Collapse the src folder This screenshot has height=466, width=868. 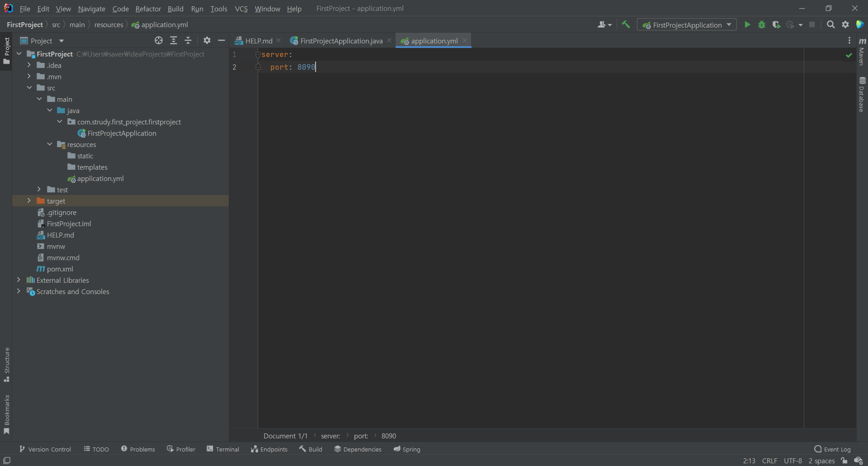pos(29,88)
